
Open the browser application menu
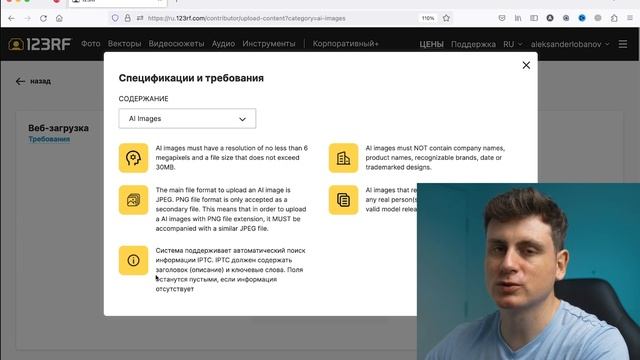(x=630, y=18)
